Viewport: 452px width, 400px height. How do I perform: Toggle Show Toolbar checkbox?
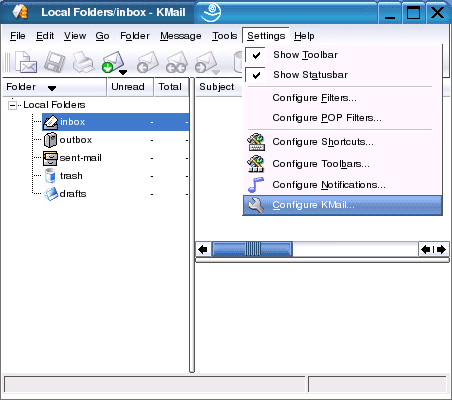tap(256, 55)
